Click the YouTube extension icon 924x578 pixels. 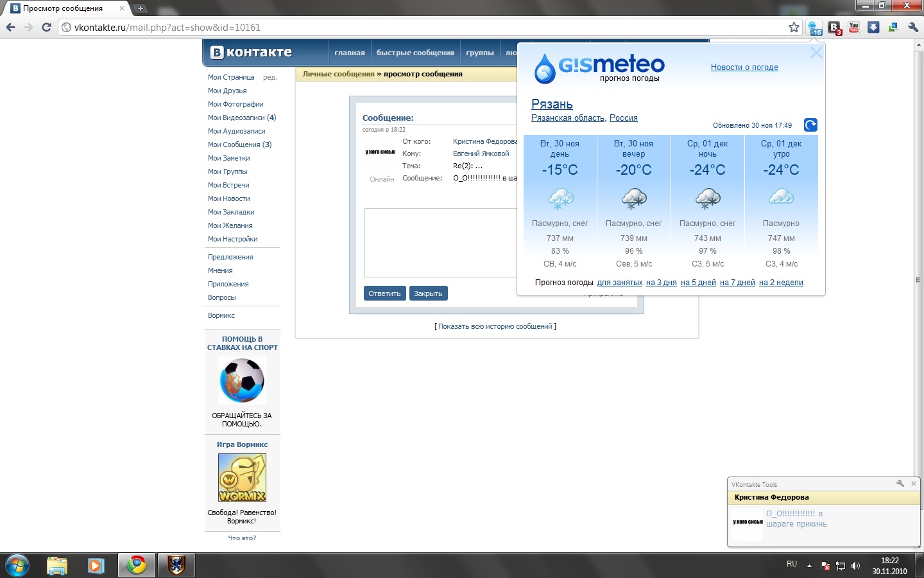[x=853, y=27]
